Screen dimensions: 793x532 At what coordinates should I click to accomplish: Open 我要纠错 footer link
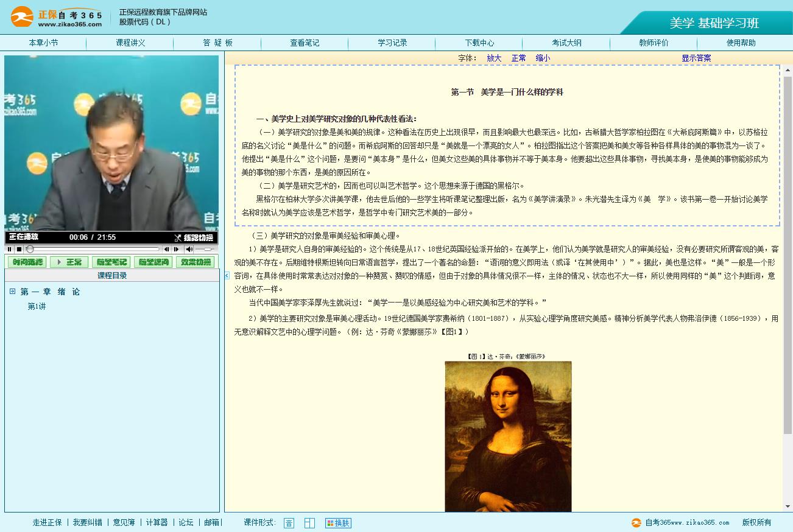[x=88, y=522]
